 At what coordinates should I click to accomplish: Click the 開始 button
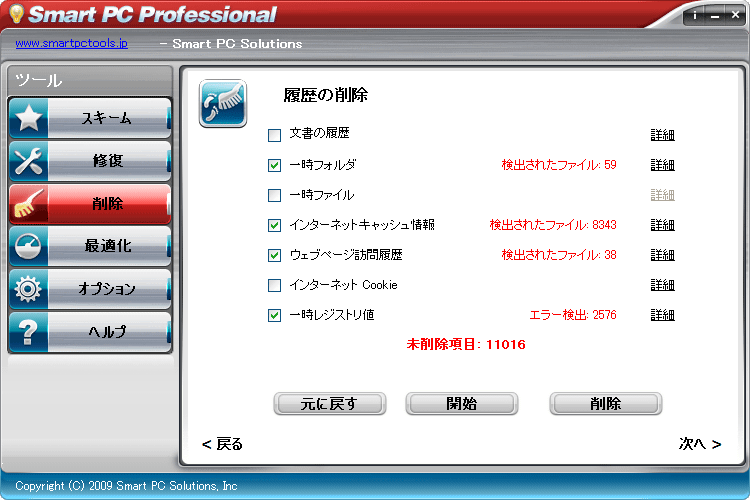(462, 403)
